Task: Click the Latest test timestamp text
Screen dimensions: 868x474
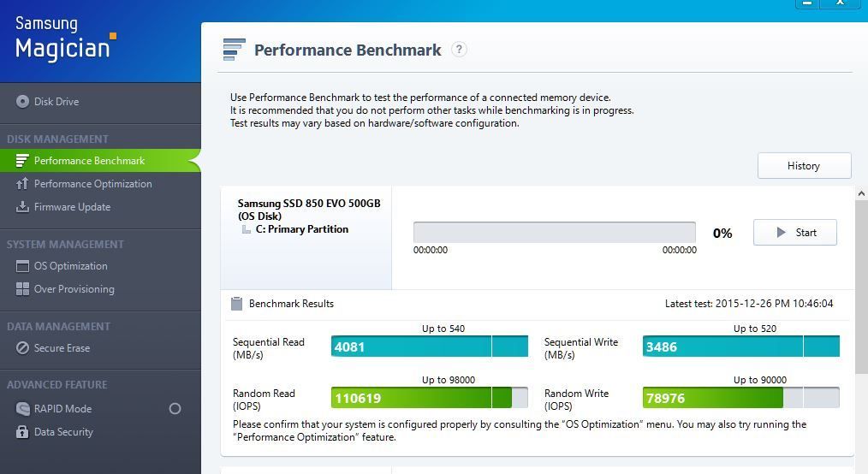Action: (x=749, y=303)
